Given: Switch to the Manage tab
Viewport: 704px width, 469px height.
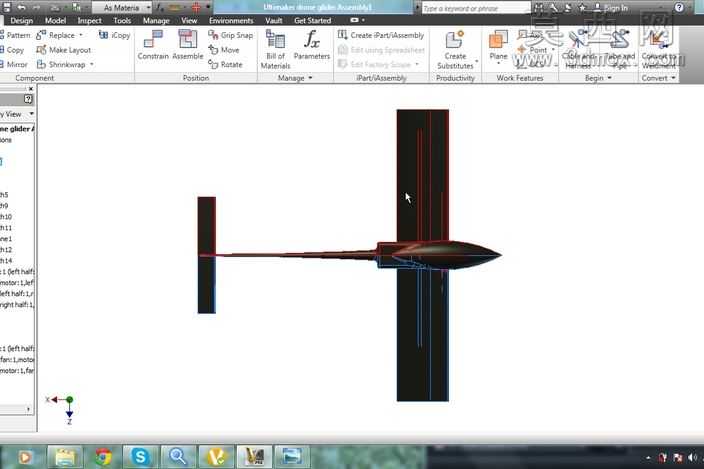Looking at the screenshot, I should 156,21.
